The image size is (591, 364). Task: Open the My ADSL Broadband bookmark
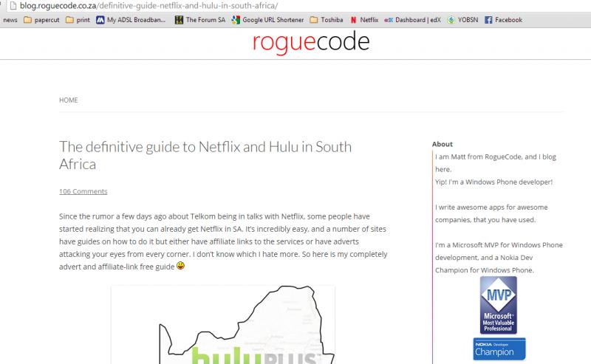pos(131,20)
